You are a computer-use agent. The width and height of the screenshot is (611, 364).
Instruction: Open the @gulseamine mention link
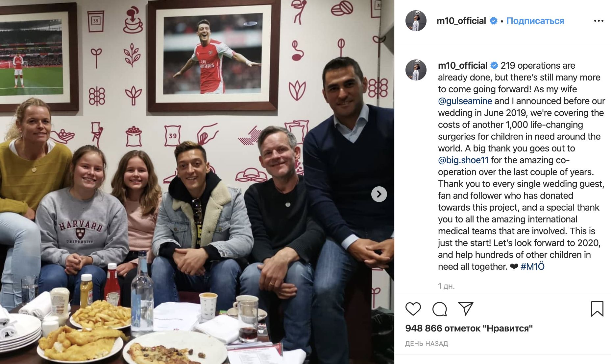click(x=465, y=101)
